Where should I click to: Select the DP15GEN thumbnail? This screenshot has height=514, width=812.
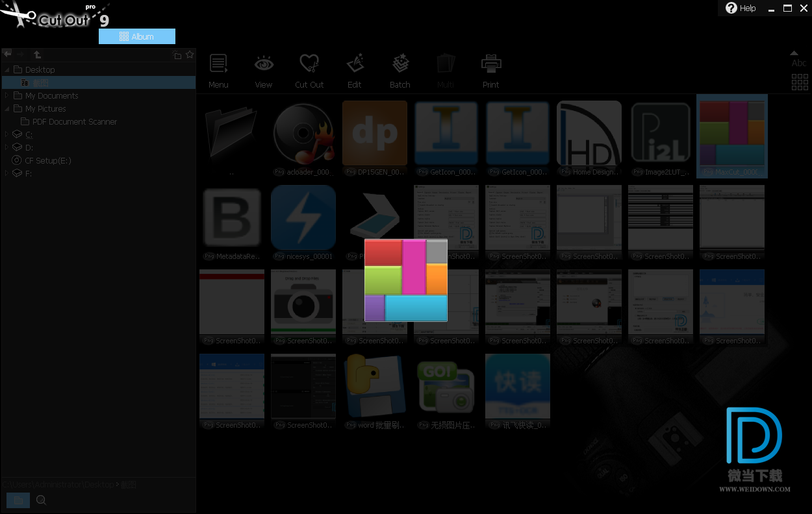pyautogui.click(x=375, y=134)
